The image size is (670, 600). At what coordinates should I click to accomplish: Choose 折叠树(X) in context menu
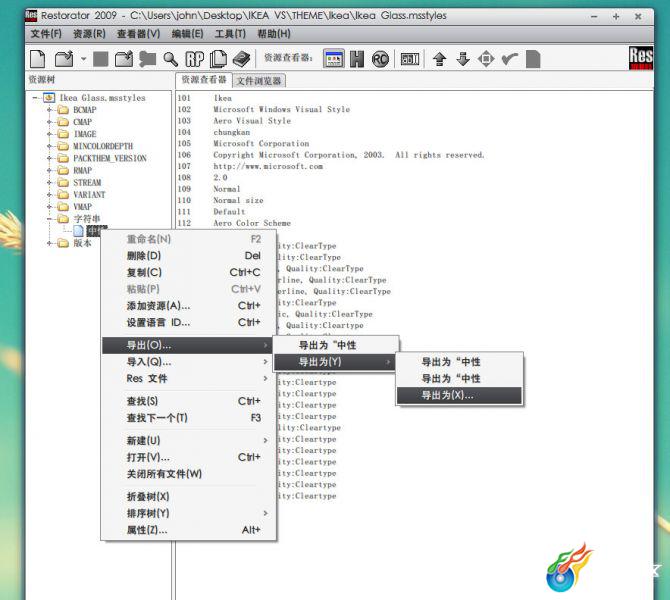[189, 496]
